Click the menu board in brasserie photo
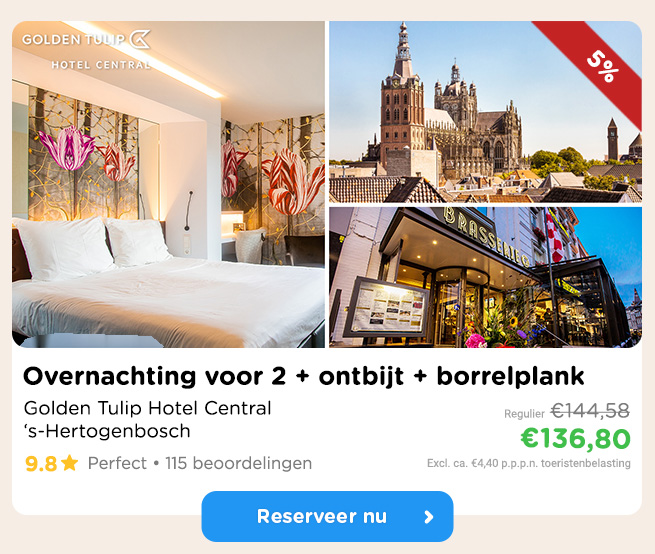Viewport: 655px width, 554px height. click(386, 307)
